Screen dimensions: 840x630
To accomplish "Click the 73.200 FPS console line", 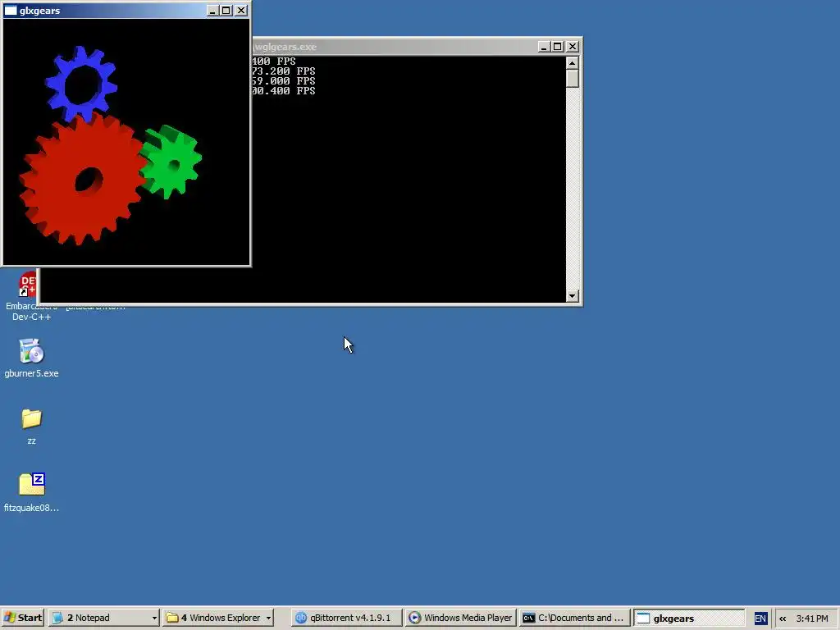I will pyautogui.click(x=283, y=71).
